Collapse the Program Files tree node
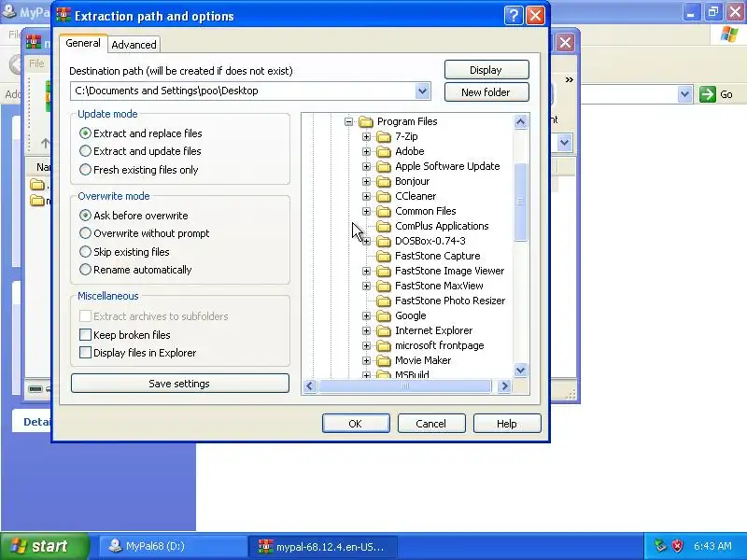 (x=348, y=122)
